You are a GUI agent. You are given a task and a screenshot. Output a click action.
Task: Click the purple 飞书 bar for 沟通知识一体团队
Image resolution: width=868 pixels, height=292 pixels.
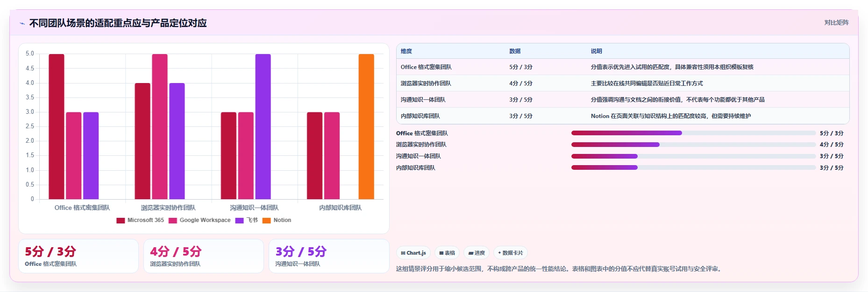pos(263,126)
